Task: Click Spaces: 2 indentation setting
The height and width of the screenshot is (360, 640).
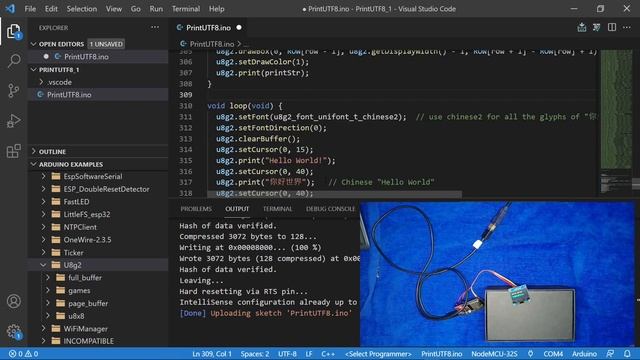Action: pyautogui.click(x=255, y=354)
